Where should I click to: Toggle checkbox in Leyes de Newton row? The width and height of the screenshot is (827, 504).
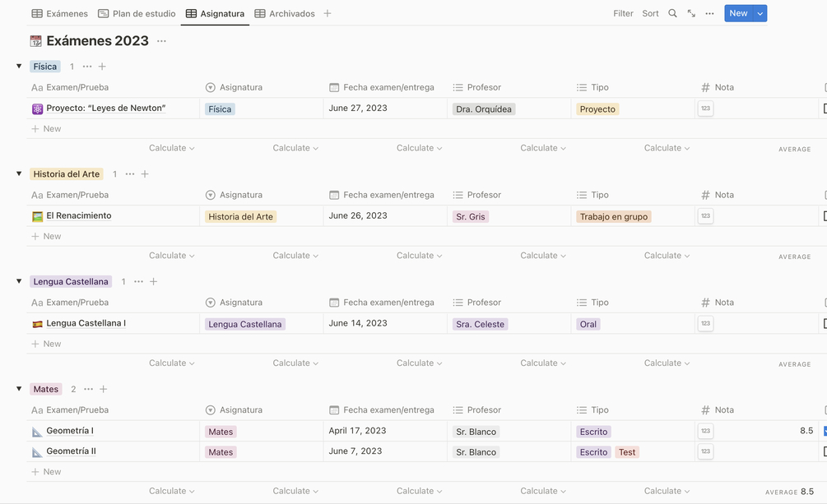pos(825,109)
